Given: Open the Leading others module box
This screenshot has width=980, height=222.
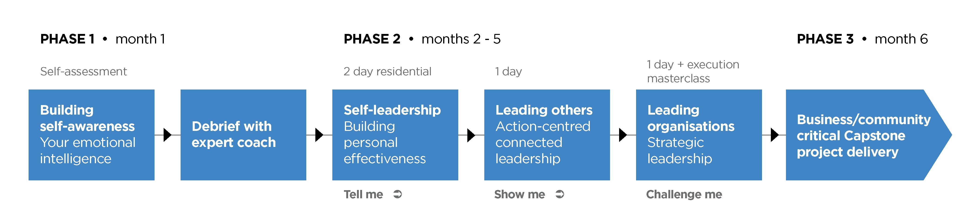Looking at the screenshot, I should click(x=547, y=135).
